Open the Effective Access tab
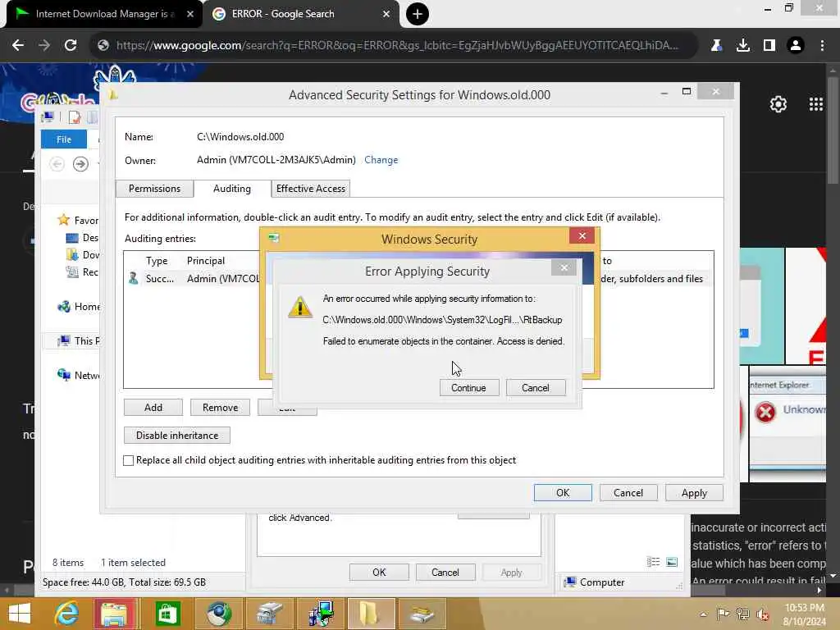The width and height of the screenshot is (840, 630). [x=311, y=189]
